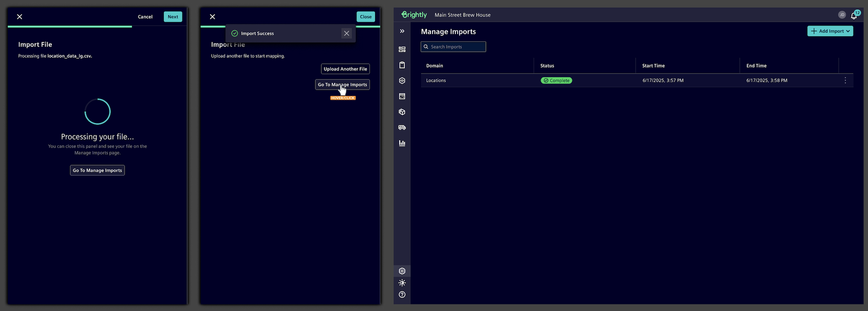
Task: Open the clipboard work orders icon
Action: (402, 65)
